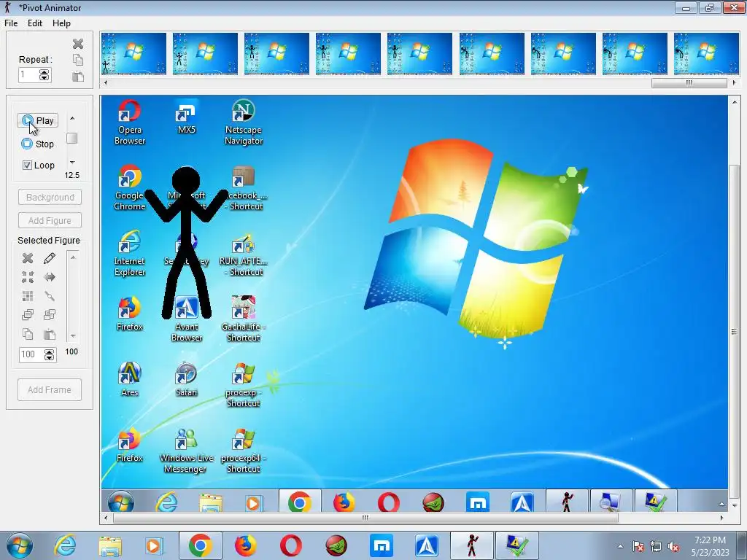Center the selected figure with the arrows icon
The width and height of the screenshot is (747, 560).
[x=28, y=277]
